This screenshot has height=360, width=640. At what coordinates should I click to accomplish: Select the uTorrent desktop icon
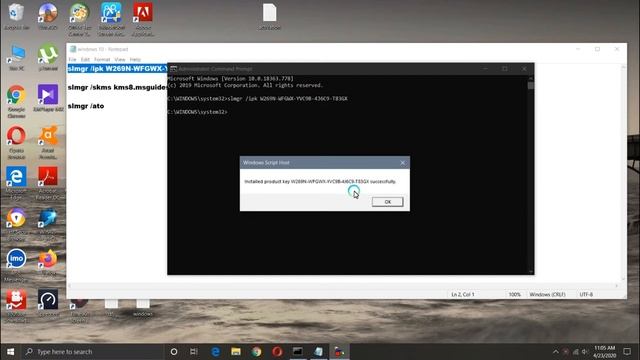pyautogui.click(x=48, y=57)
